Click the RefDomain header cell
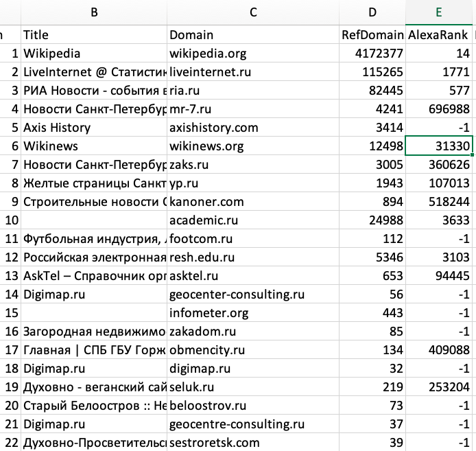 click(x=372, y=34)
